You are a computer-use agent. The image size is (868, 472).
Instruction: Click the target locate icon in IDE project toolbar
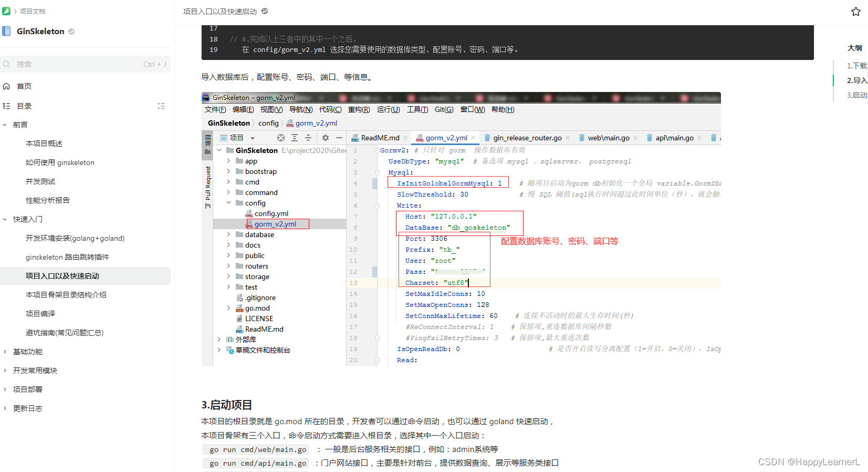point(281,138)
